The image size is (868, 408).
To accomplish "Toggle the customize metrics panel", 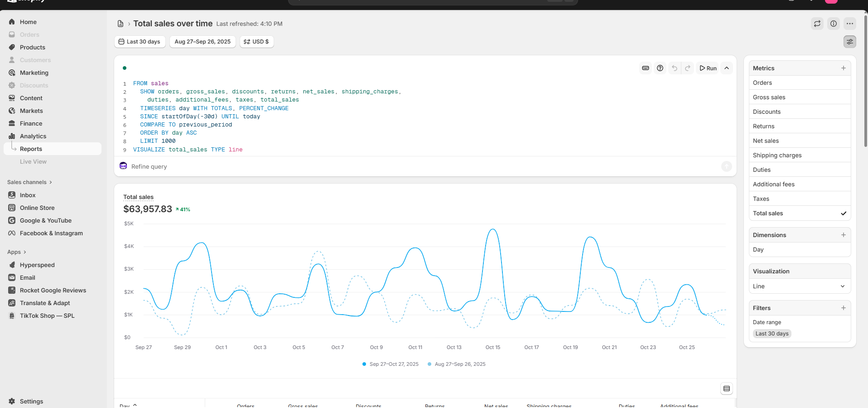I will (850, 41).
